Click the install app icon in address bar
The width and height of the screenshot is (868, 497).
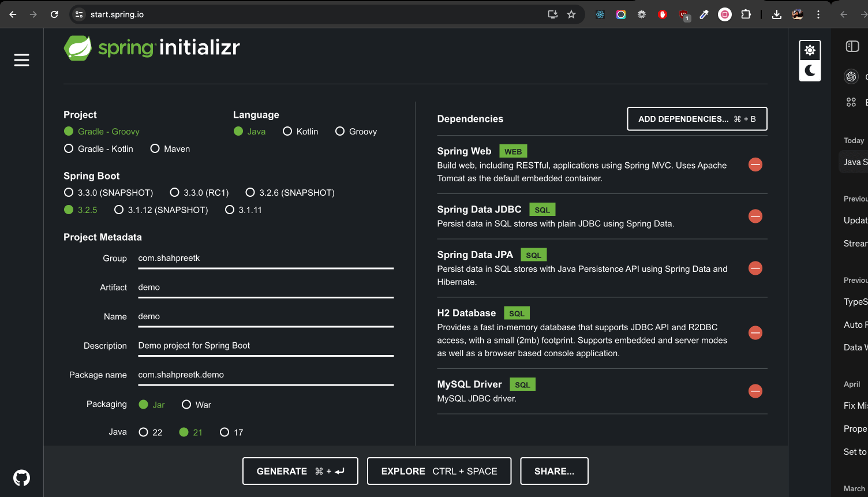[552, 14]
